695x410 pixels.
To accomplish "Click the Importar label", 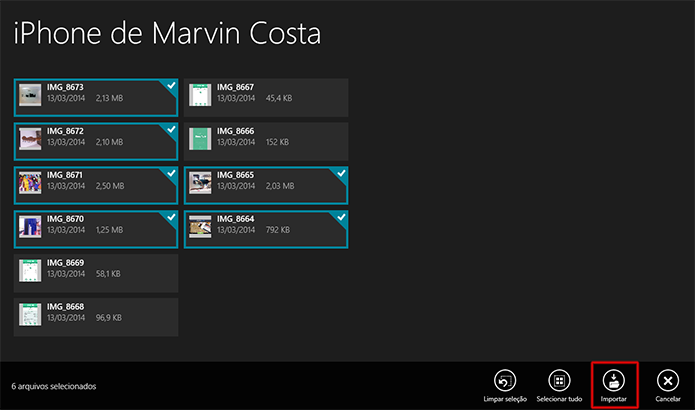I will pyautogui.click(x=613, y=399).
